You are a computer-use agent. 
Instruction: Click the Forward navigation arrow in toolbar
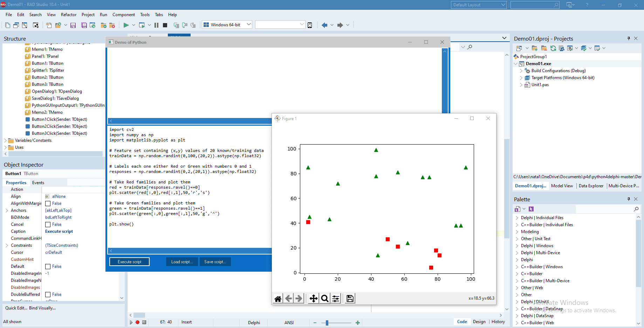pos(340,25)
